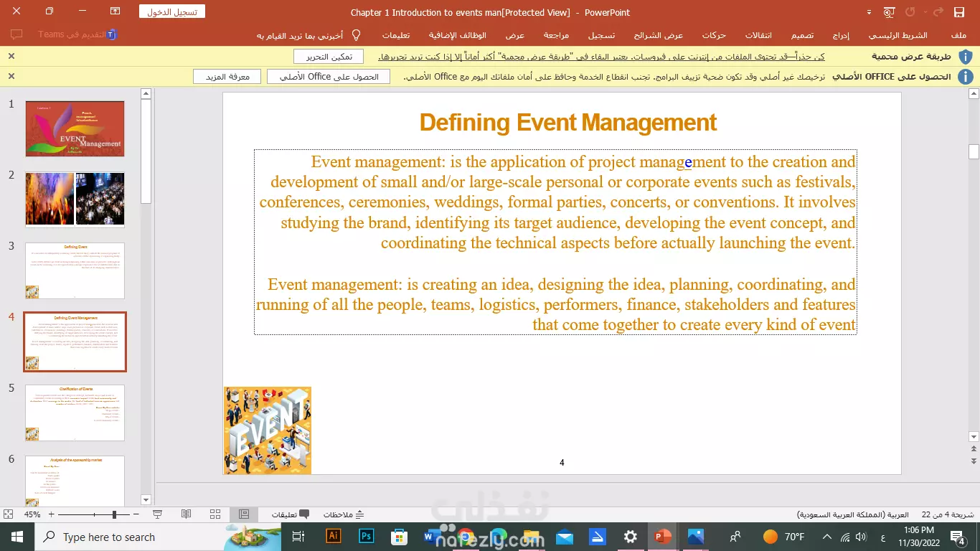Open the ملف (File) tab

[x=958, y=35]
